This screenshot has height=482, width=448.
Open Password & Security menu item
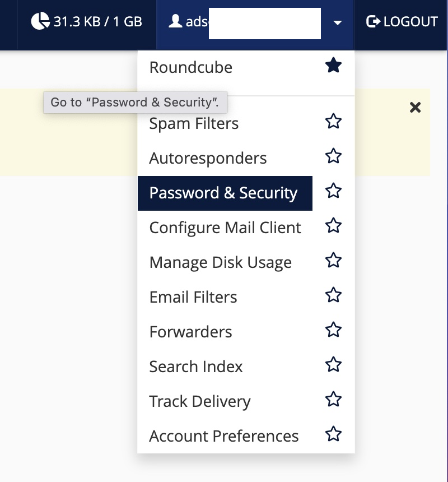224,193
